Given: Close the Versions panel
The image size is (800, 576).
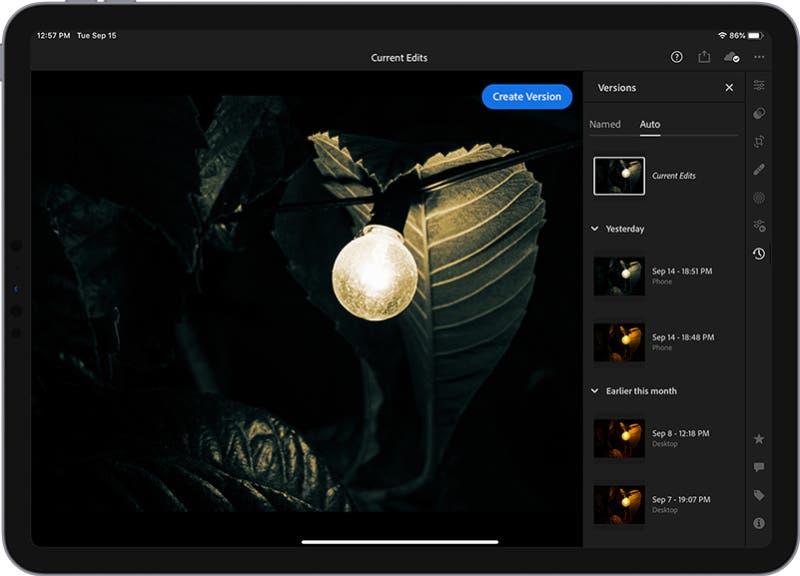Looking at the screenshot, I should pos(729,88).
